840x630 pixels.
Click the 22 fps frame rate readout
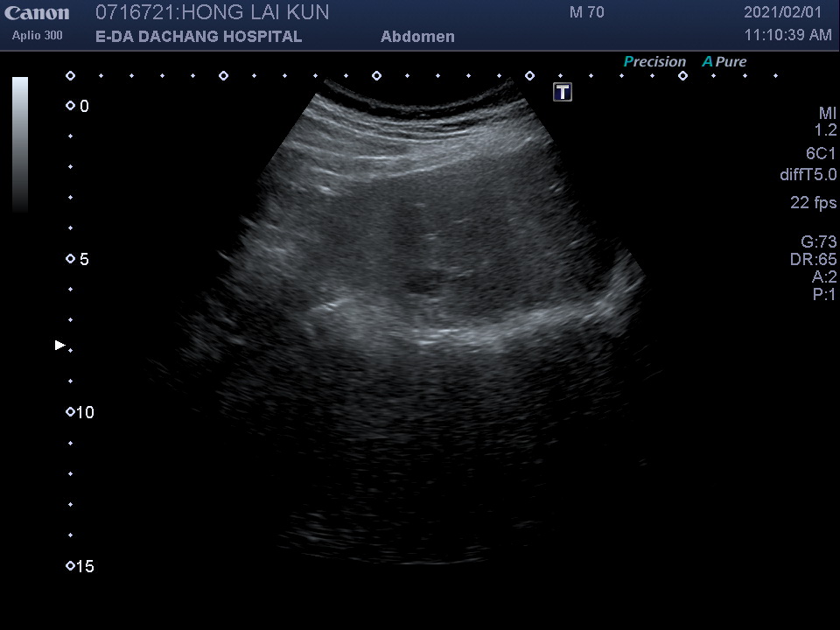(x=813, y=203)
